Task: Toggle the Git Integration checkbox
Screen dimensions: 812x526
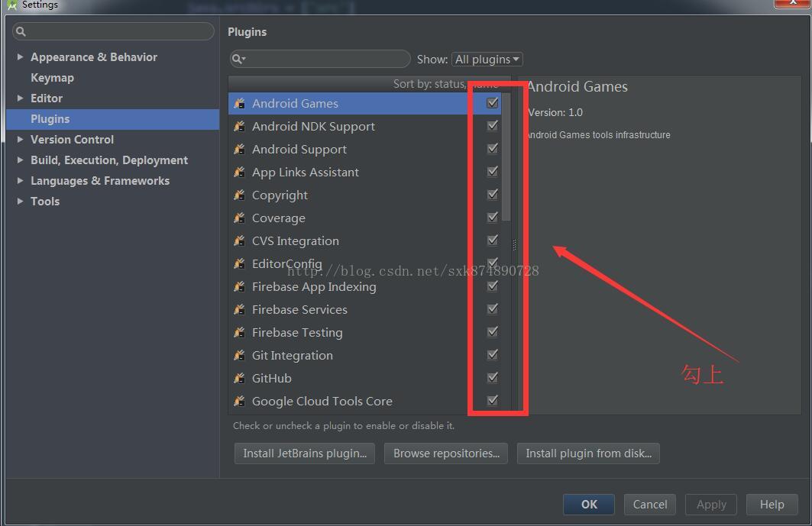Action: (x=493, y=354)
